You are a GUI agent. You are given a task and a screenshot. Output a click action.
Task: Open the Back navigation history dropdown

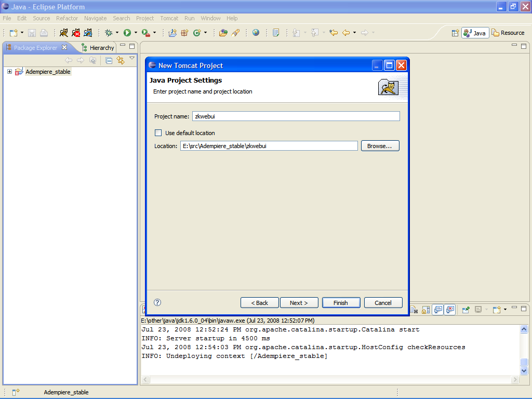tap(354, 33)
